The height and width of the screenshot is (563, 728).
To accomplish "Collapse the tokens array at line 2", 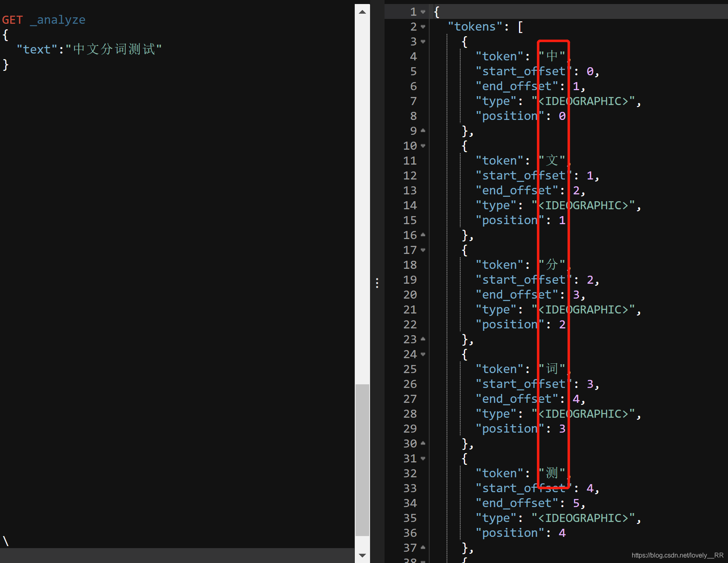I will 423,27.
